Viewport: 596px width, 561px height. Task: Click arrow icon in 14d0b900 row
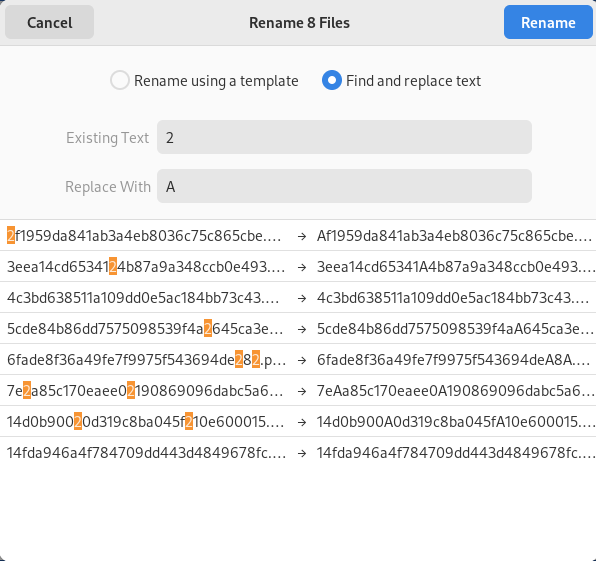[302, 422]
